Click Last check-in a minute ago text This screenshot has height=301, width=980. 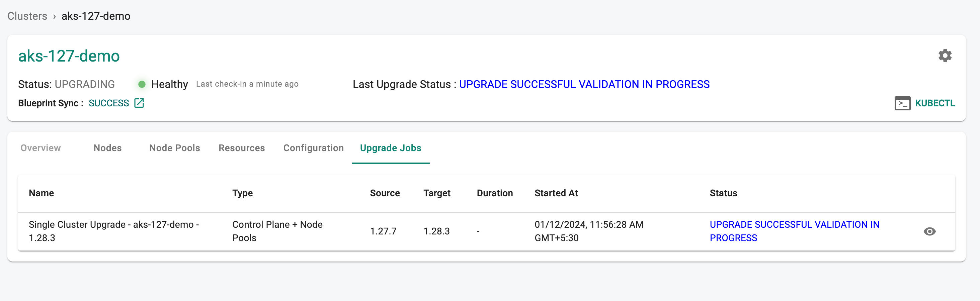[x=247, y=84]
